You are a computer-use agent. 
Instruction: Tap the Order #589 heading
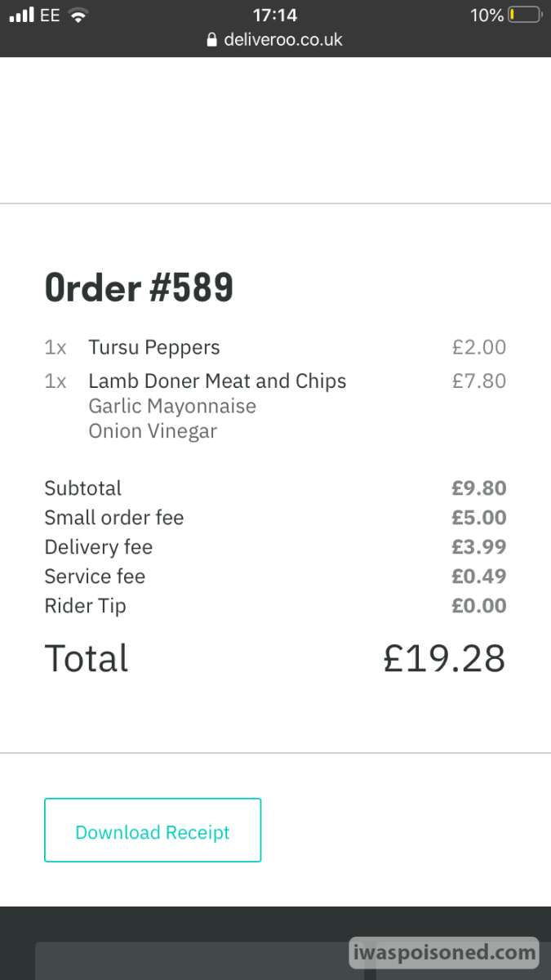(139, 287)
